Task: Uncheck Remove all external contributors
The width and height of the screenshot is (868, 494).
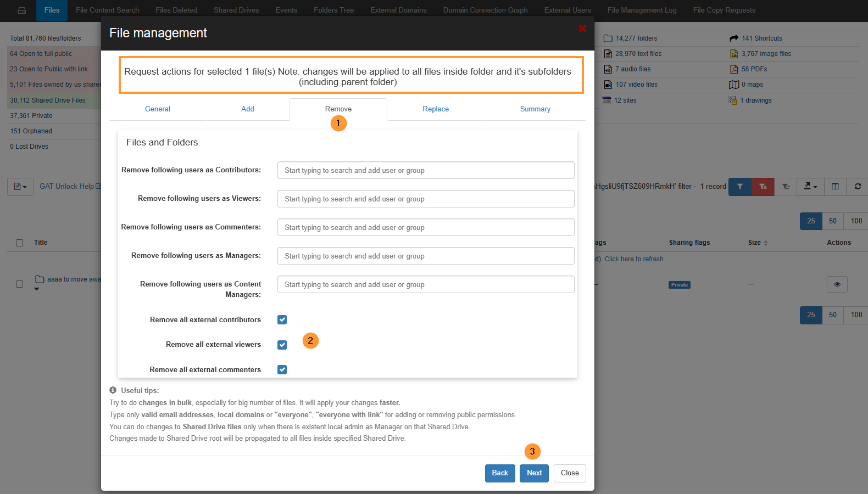Action: (x=282, y=319)
